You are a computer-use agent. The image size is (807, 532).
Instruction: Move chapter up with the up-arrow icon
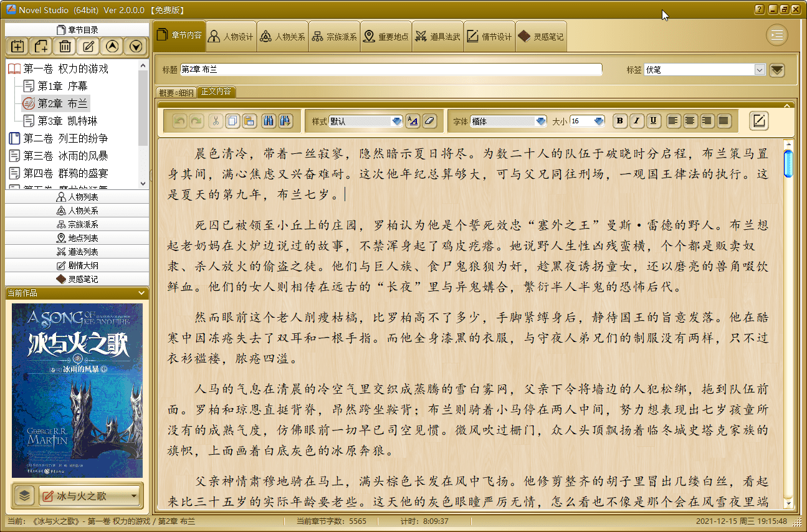click(112, 46)
